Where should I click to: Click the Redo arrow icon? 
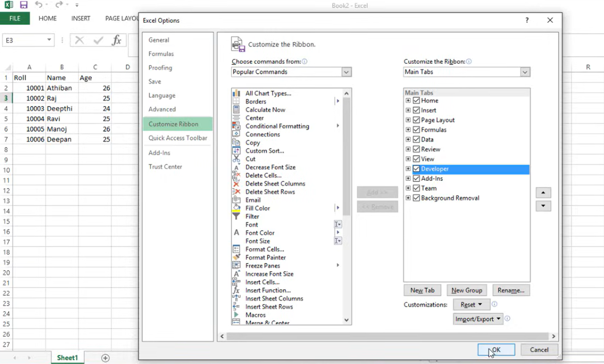pyautogui.click(x=59, y=5)
